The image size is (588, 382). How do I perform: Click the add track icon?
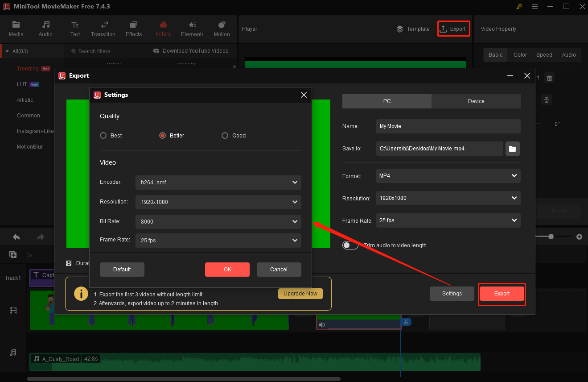click(13, 255)
